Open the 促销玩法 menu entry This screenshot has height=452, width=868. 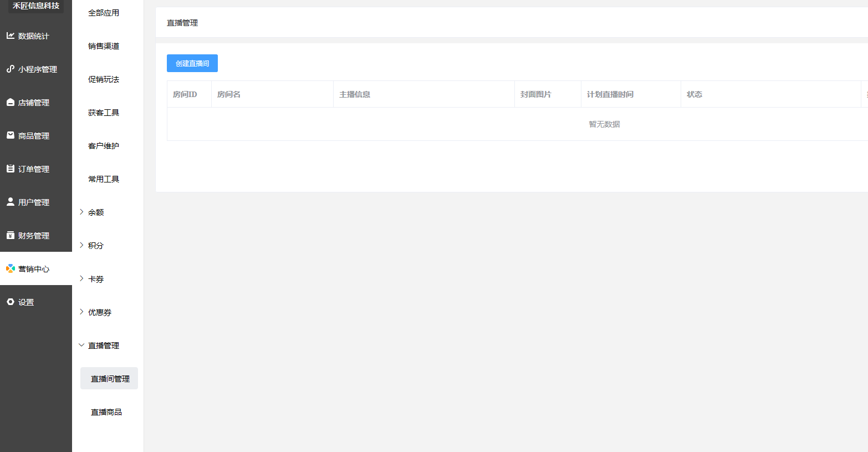104,79
